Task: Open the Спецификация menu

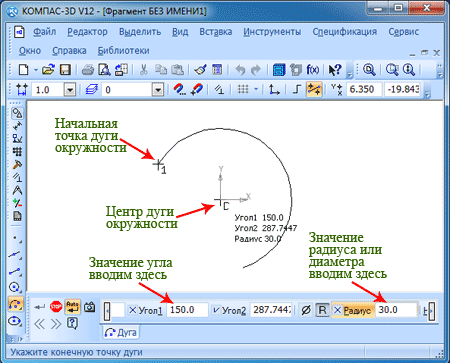Action: pyautogui.click(x=344, y=32)
